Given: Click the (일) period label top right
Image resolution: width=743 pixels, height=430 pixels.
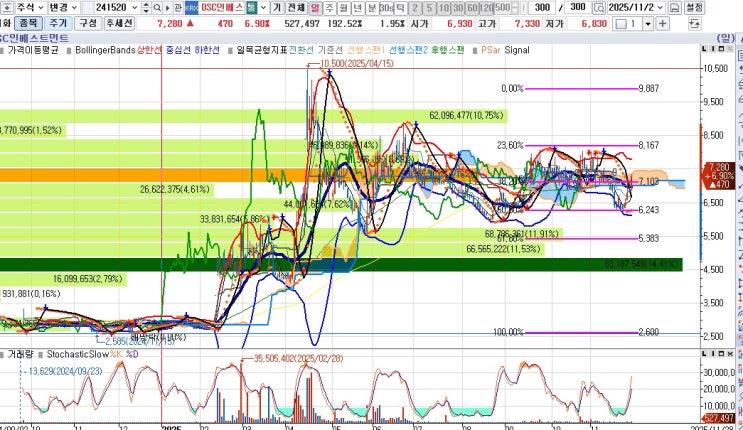Looking at the screenshot, I should 725,38.
